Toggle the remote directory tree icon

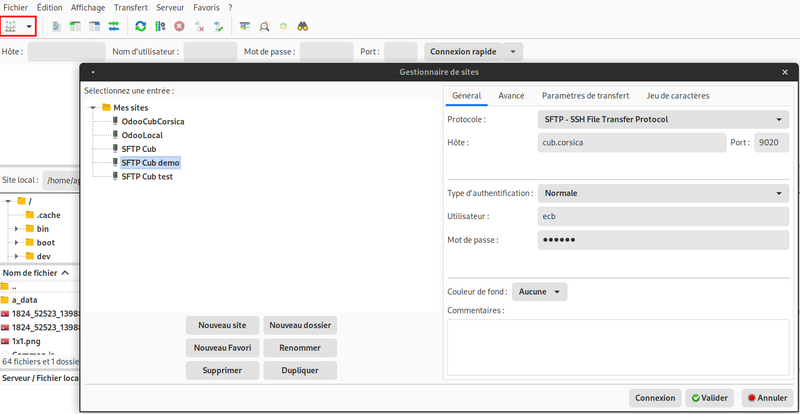[95, 27]
